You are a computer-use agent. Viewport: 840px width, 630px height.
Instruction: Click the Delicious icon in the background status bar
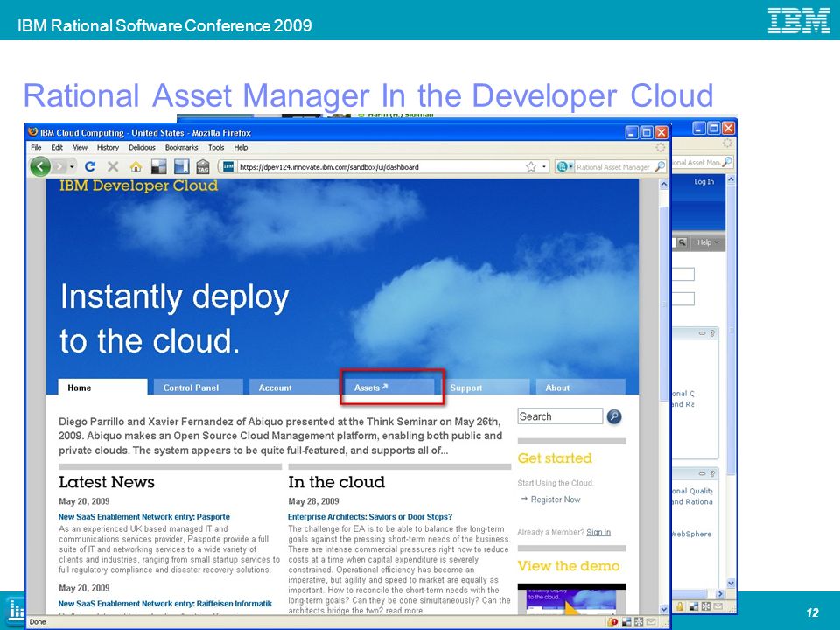[x=694, y=606]
